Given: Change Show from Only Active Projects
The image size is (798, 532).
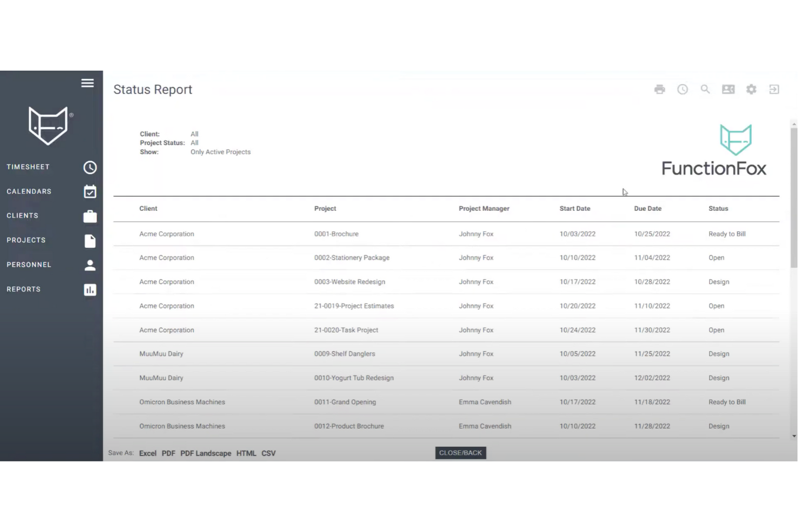Looking at the screenshot, I should click(221, 151).
